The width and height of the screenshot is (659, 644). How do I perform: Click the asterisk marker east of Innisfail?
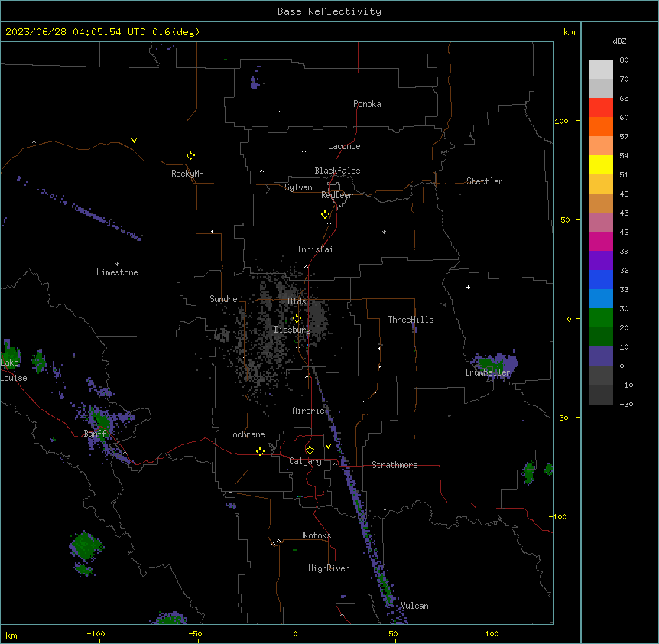point(384,232)
